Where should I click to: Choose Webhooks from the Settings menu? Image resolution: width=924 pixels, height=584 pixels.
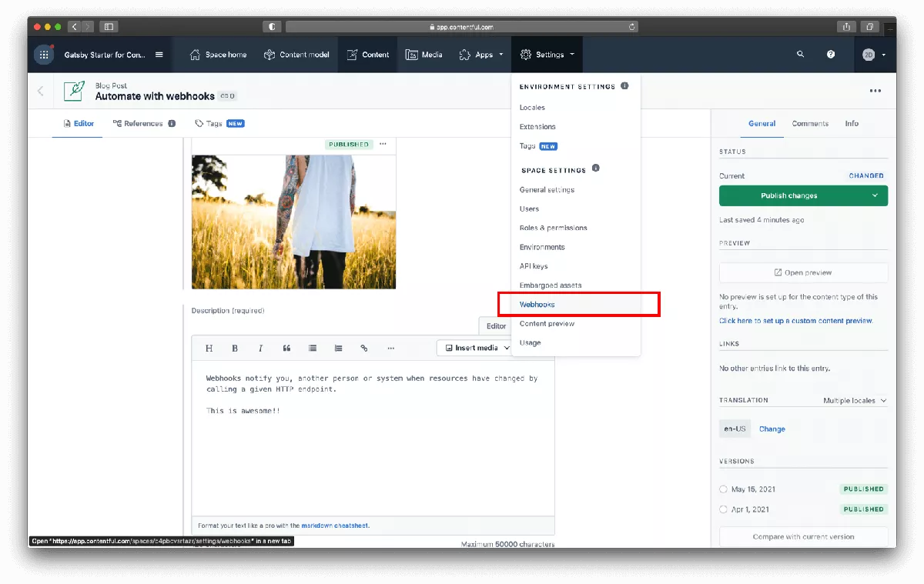(x=537, y=305)
